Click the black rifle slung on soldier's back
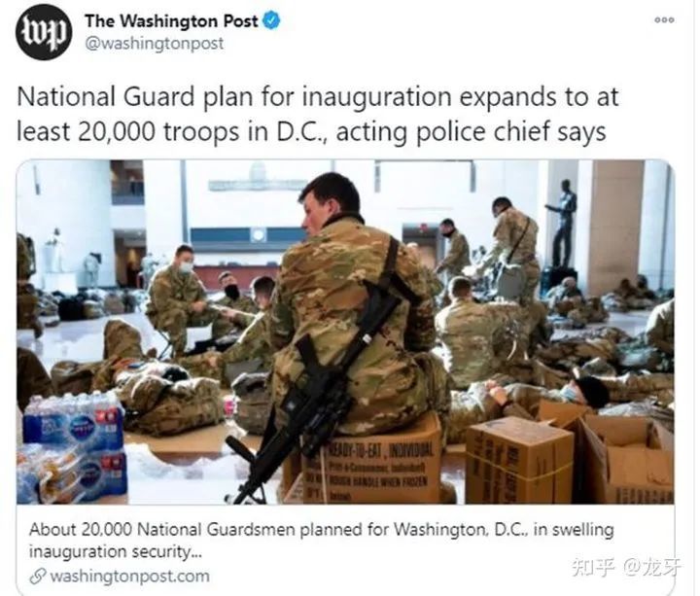This screenshot has height=596, width=700. (x=314, y=388)
